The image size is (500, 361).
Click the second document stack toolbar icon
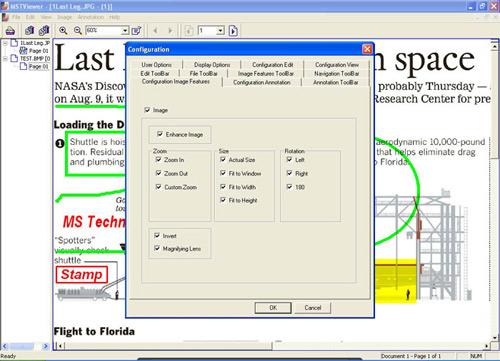pyautogui.click(x=44, y=31)
